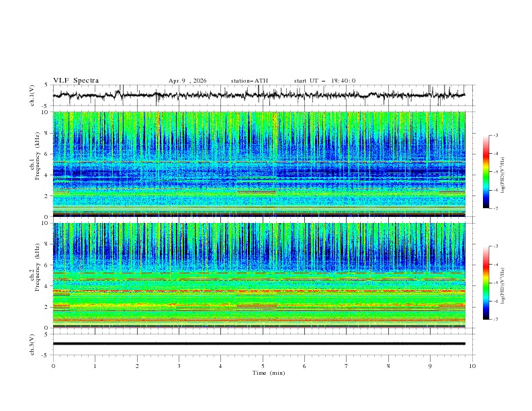Click the "ch.1(V)" waveform axis label

tap(32, 95)
